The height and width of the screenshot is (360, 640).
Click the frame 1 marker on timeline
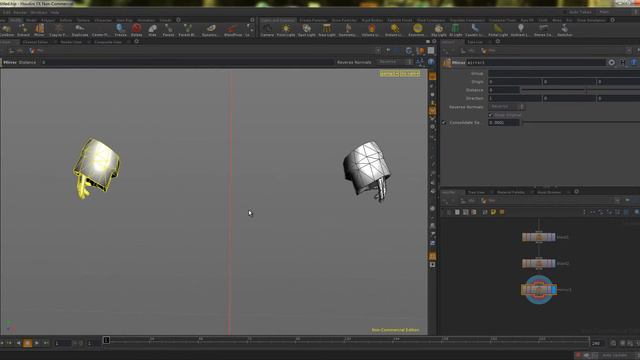pyautogui.click(x=106, y=340)
